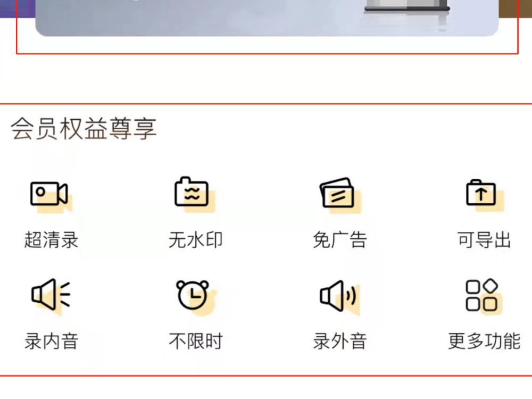Screen dimensions: 532x399
Task: Open the 更多功能 grid squares icon
Action: (x=482, y=295)
